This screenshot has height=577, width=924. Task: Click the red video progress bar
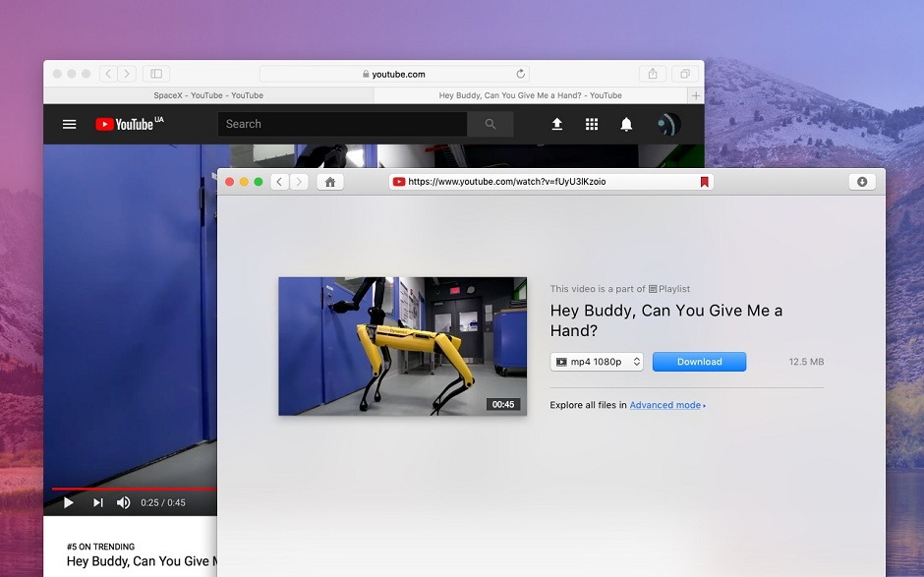pos(133,489)
